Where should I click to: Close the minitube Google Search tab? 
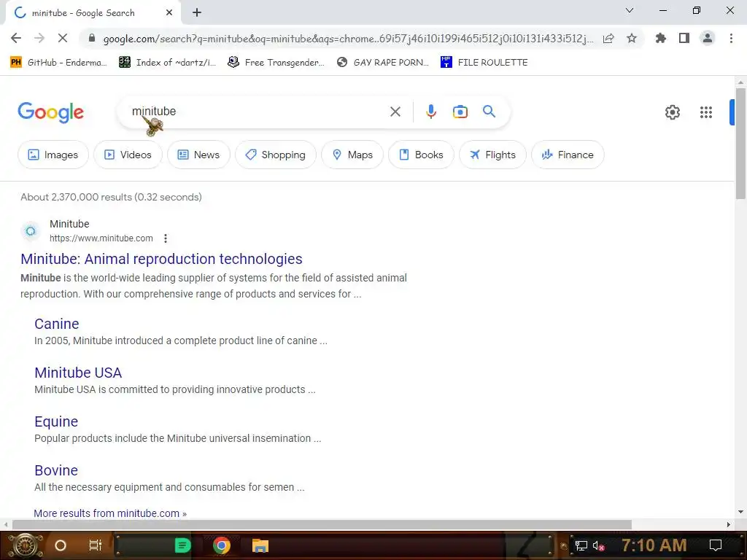tap(169, 13)
